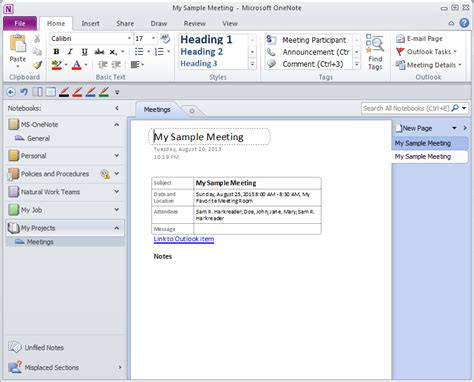Apply text highlight color
Image resolution: width=474 pixels, height=382 pixels.
click(57, 65)
